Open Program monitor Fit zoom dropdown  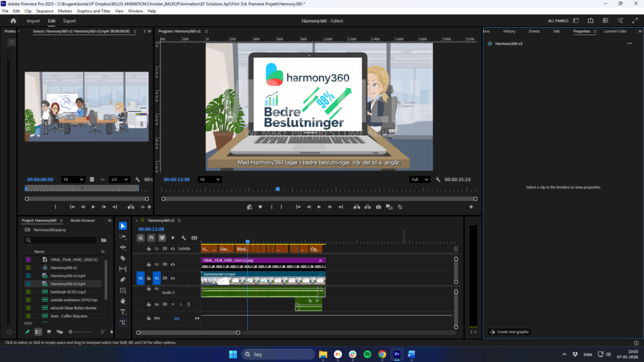click(x=210, y=179)
